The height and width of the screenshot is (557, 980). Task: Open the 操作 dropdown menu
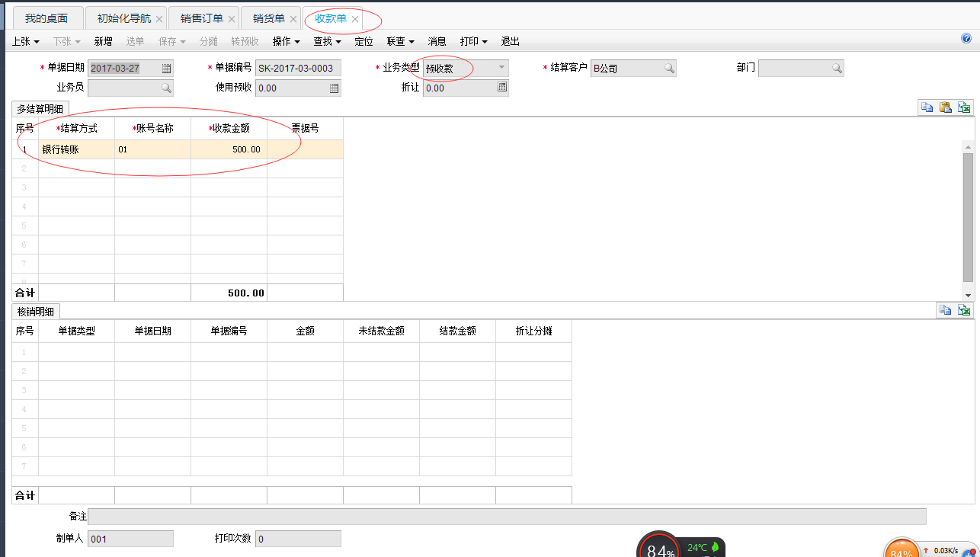coord(286,41)
